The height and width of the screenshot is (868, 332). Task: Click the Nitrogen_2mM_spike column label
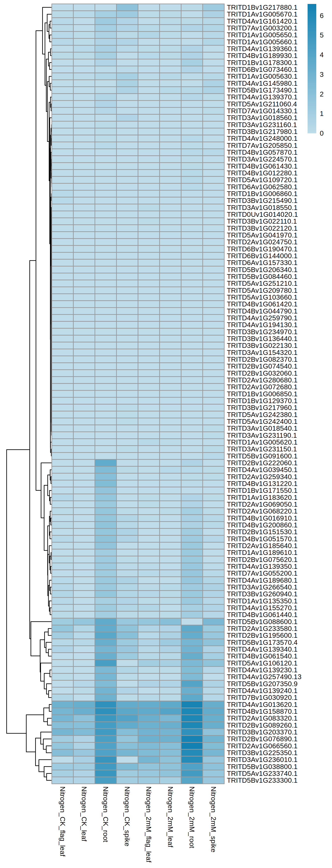point(213,819)
